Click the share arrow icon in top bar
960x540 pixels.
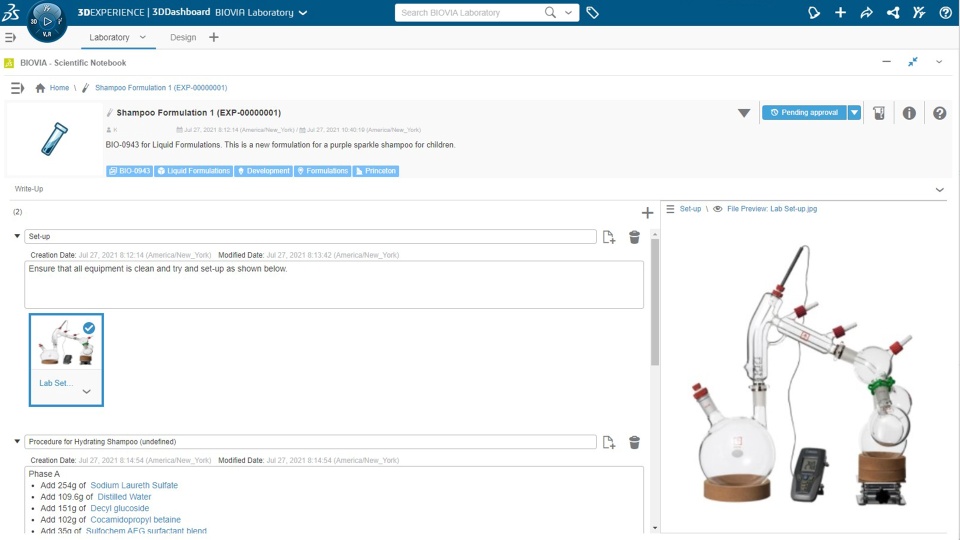pos(866,12)
